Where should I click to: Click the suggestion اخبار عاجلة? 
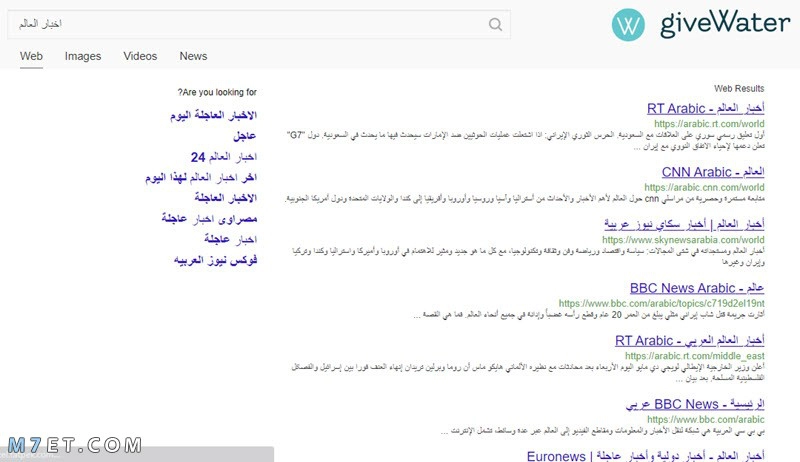(230, 239)
